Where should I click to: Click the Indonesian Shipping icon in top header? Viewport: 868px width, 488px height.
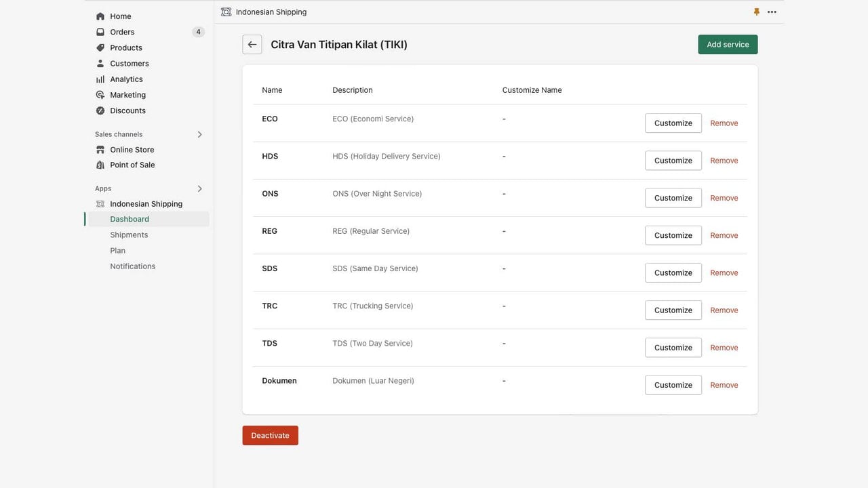pos(226,12)
